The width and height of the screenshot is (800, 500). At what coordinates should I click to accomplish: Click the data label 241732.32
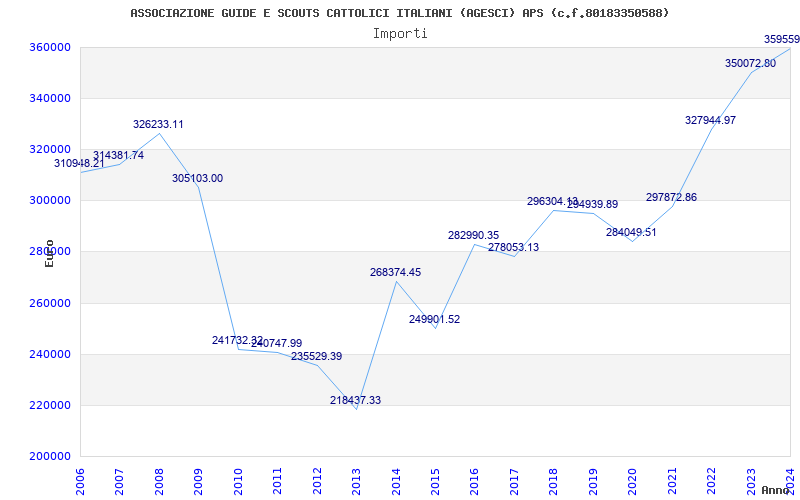(237, 340)
